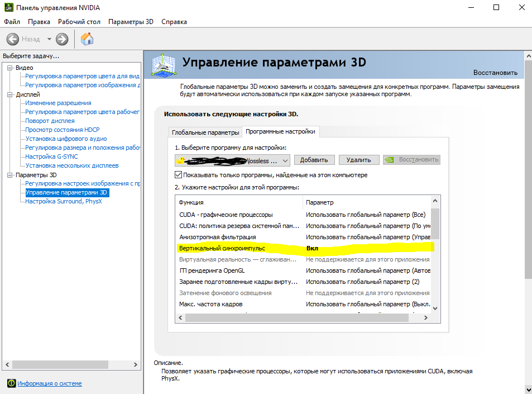Minimize the NVIDIA Control Panel window
532x394 pixels.
(x=471, y=7)
